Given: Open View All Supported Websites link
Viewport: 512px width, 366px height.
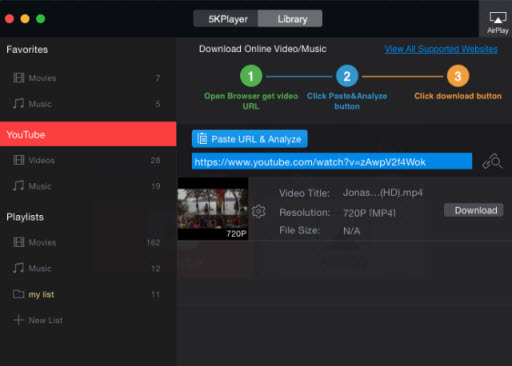Looking at the screenshot, I should click(441, 49).
